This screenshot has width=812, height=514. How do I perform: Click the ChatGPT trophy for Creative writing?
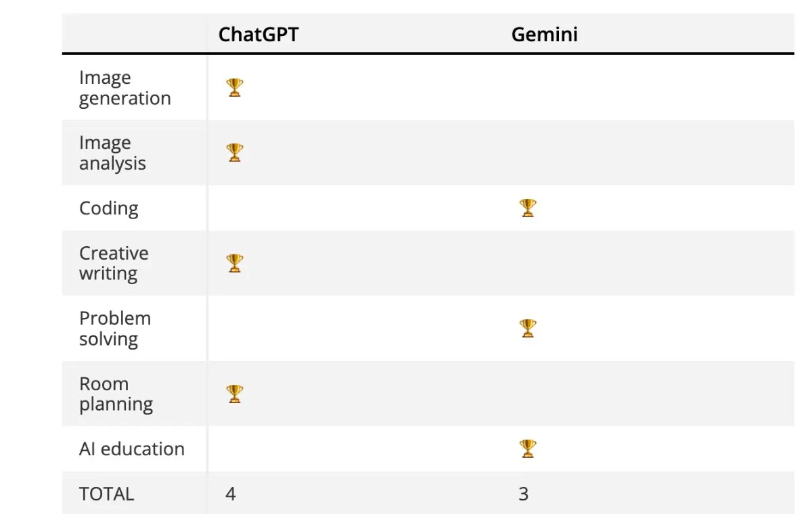click(235, 263)
